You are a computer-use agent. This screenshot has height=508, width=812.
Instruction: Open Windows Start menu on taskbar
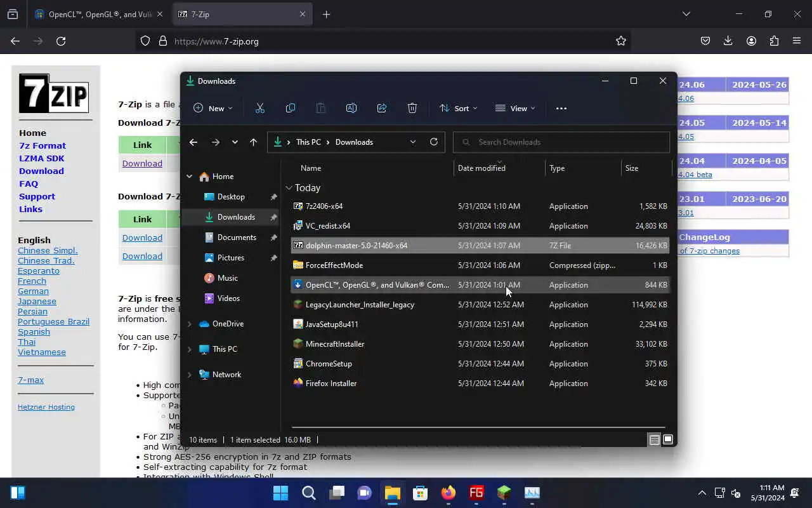click(280, 493)
